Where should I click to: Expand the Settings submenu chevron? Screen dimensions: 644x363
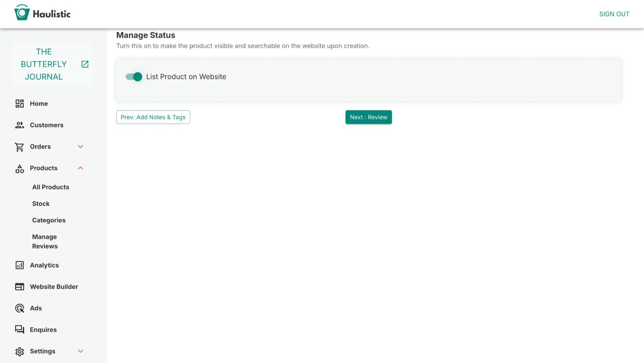click(80, 351)
